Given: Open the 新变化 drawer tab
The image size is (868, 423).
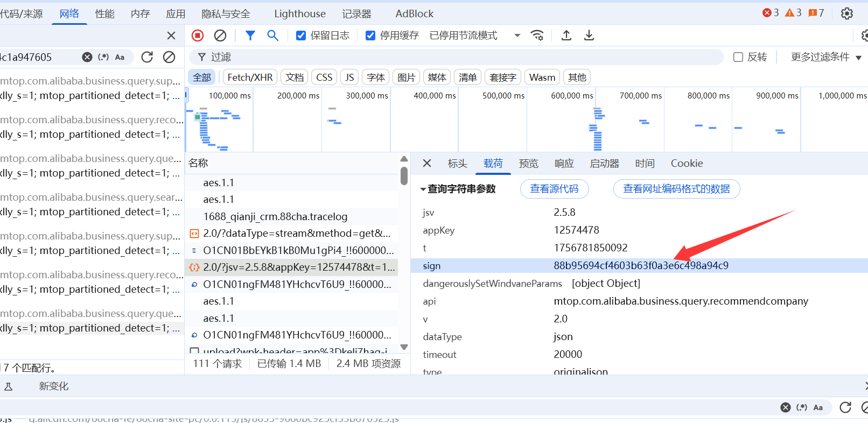Looking at the screenshot, I should pyautogui.click(x=54, y=386).
